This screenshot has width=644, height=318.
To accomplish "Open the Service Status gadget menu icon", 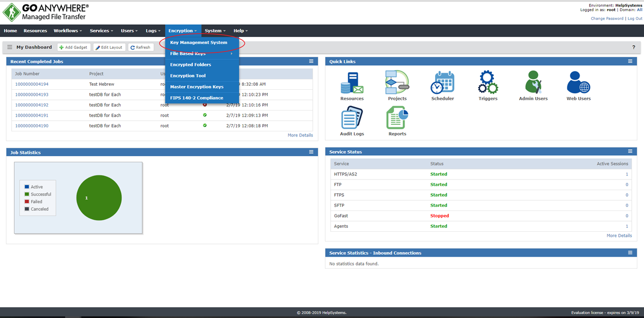I will pyautogui.click(x=630, y=152).
